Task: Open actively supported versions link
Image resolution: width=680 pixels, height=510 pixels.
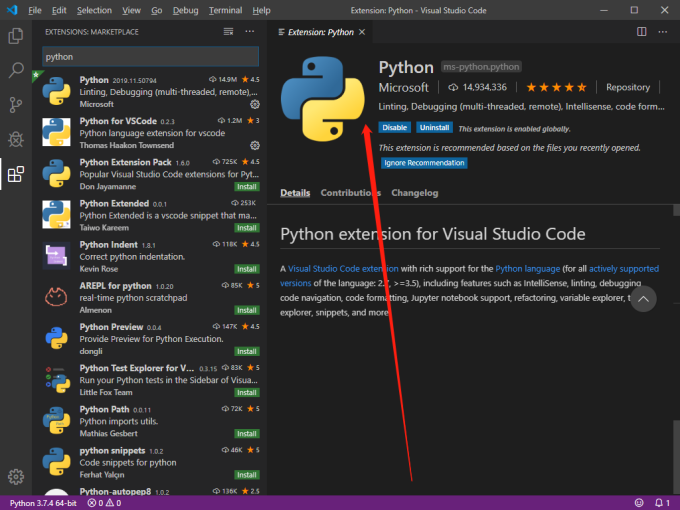Action: point(624,269)
